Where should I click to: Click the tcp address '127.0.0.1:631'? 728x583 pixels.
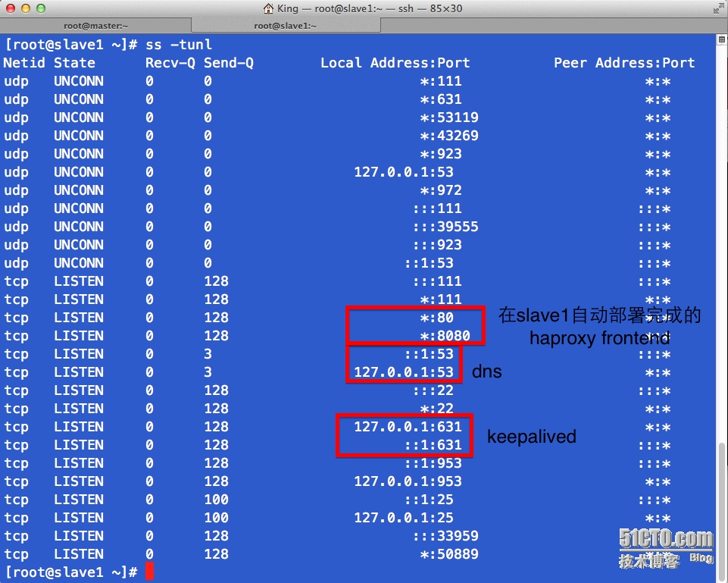point(408,427)
